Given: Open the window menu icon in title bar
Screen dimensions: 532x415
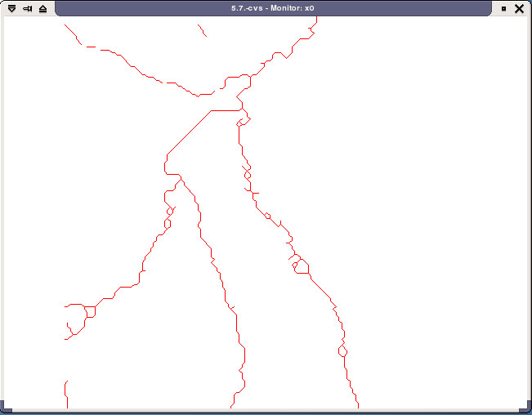Looking at the screenshot, I should tap(12, 8).
